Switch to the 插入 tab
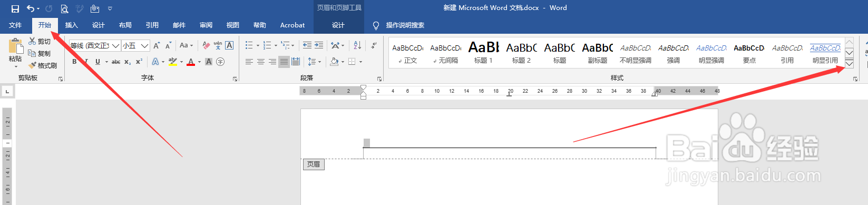 (x=71, y=25)
